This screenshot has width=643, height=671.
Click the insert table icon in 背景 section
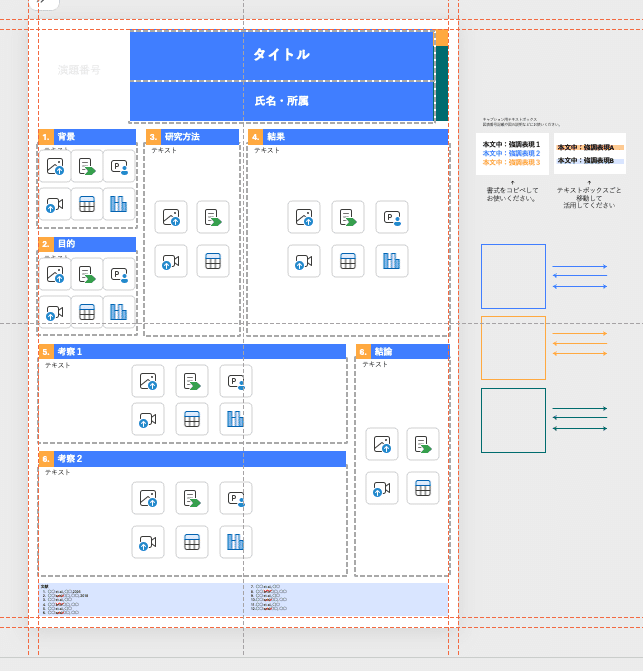click(x=87, y=204)
